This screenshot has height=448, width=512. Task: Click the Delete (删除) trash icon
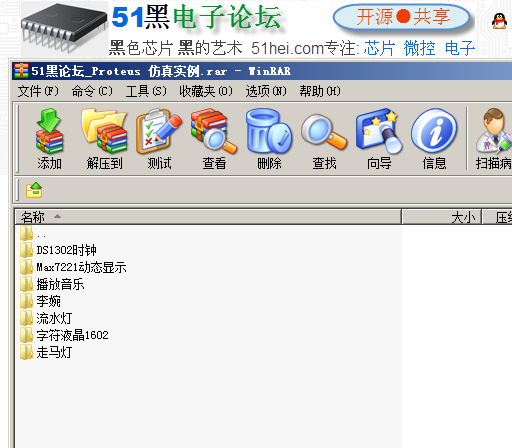tap(269, 131)
